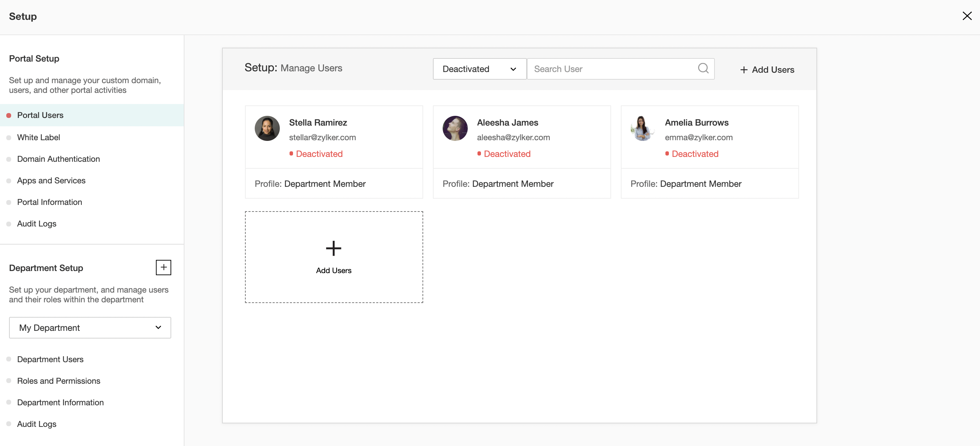Click in the Search User field
980x446 pixels.
[x=612, y=69]
